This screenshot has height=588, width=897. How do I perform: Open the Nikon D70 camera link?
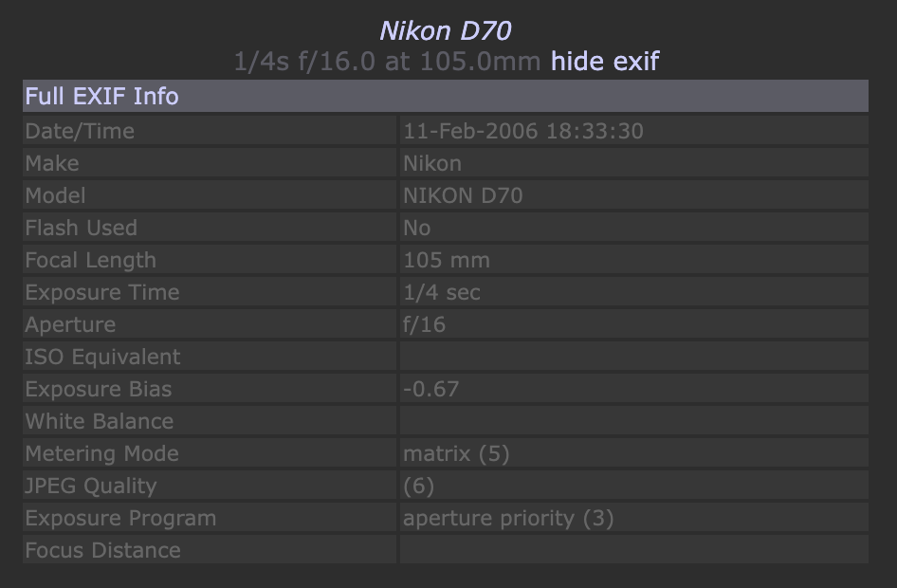445,31
